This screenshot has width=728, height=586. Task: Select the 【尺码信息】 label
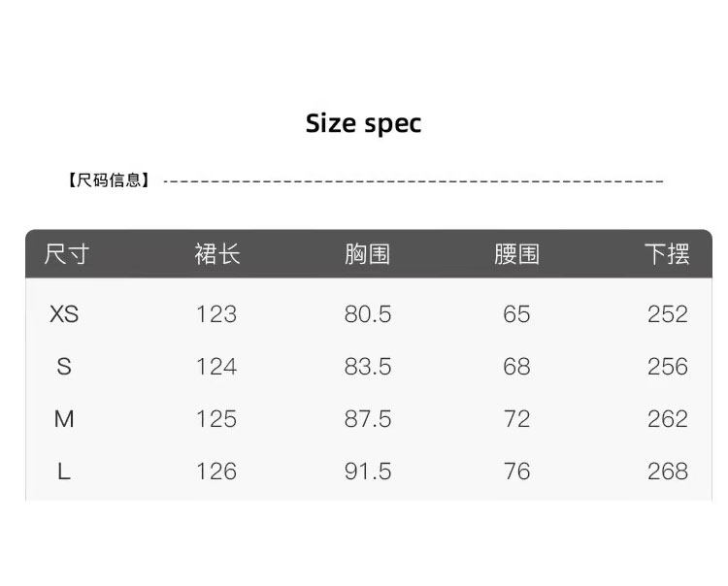[109, 180]
